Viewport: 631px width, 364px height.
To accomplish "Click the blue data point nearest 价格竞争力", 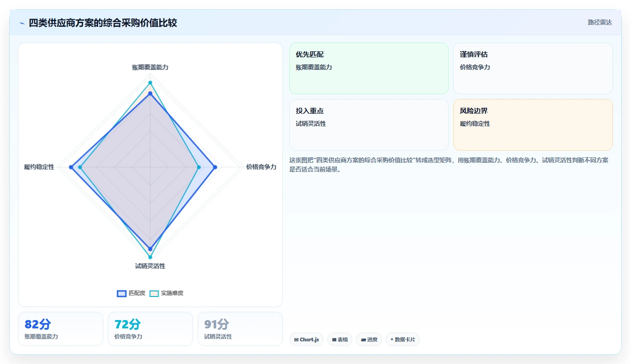I will click(x=215, y=167).
